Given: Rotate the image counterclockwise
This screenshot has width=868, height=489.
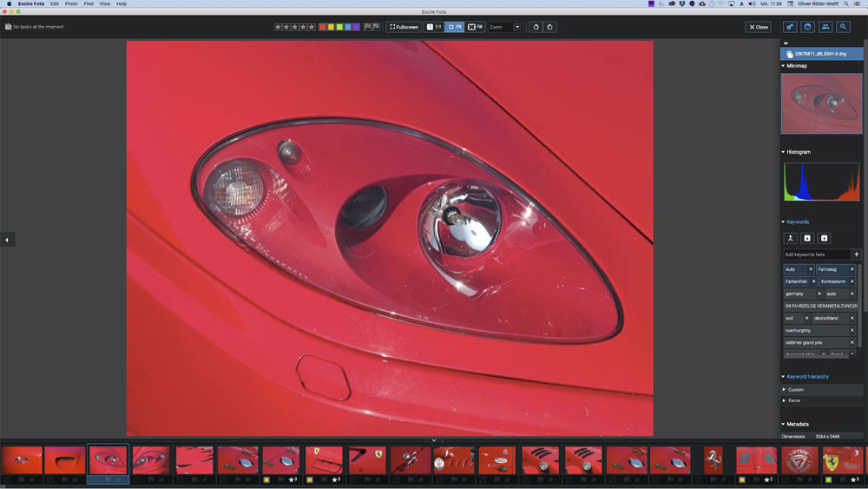Looking at the screenshot, I should 536,27.
